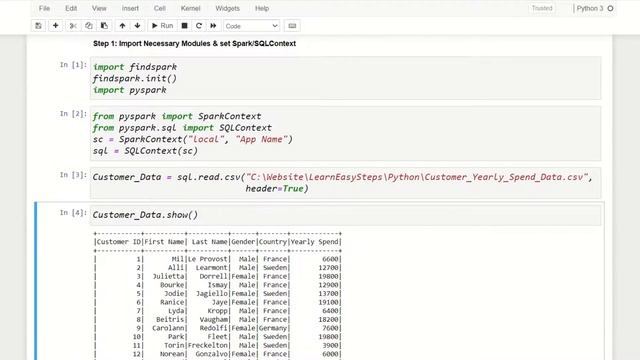The width and height of the screenshot is (640, 360).
Task: Click the Trusted notebook indicator
Action: click(x=542, y=8)
